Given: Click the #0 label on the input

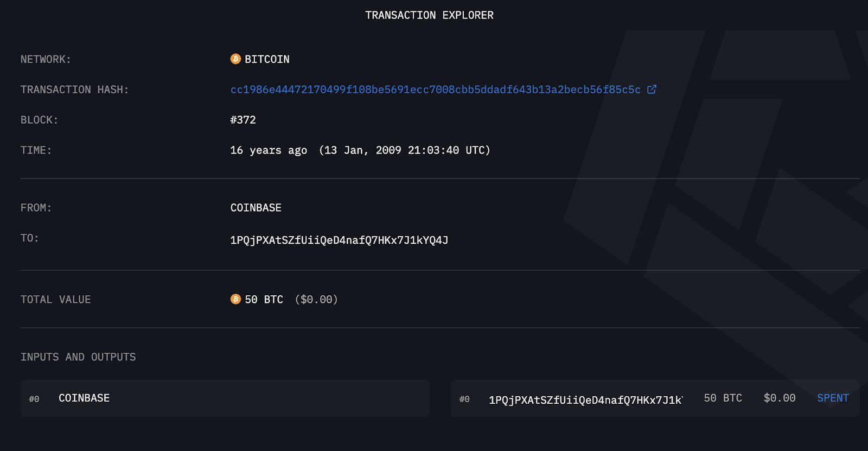Looking at the screenshot, I should (34, 399).
